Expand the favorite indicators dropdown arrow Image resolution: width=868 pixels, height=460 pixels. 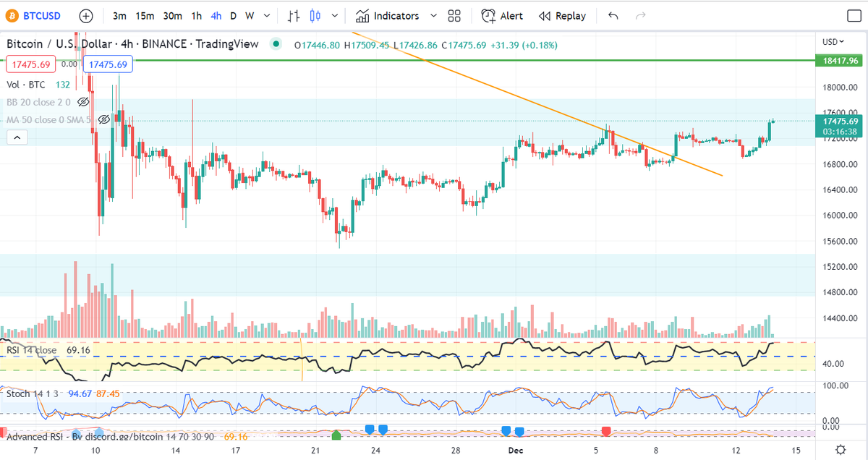click(433, 15)
